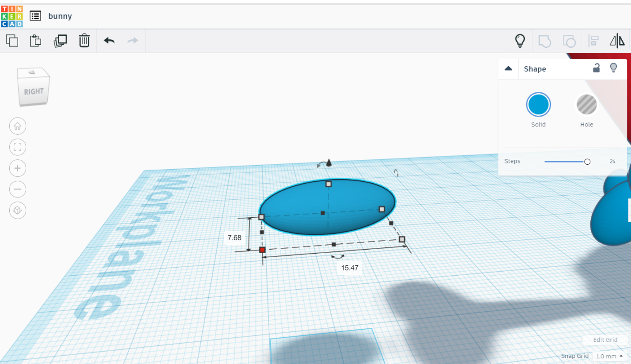Click the Group shapes icon
The height and width of the screenshot is (364, 631).
click(x=545, y=41)
